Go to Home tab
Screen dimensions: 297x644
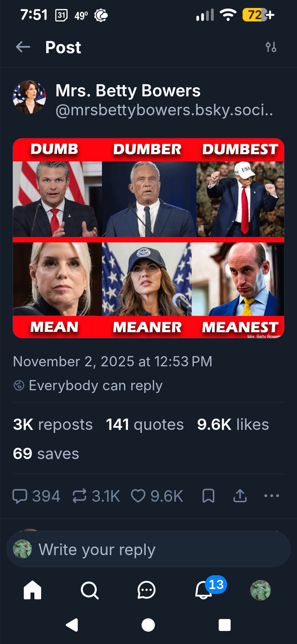pos(32,590)
